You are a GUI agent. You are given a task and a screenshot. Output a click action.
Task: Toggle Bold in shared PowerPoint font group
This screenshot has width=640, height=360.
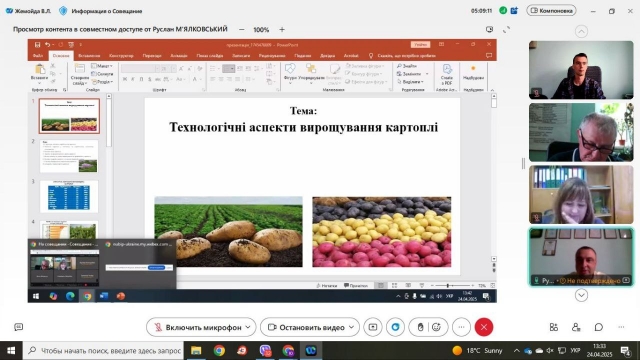tap(124, 79)
